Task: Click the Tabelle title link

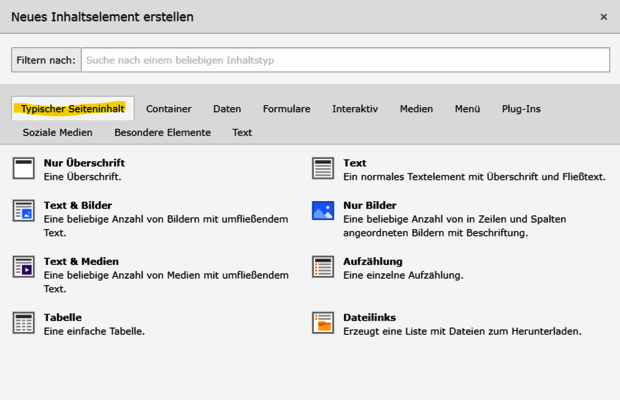Action: click(63, 317)
